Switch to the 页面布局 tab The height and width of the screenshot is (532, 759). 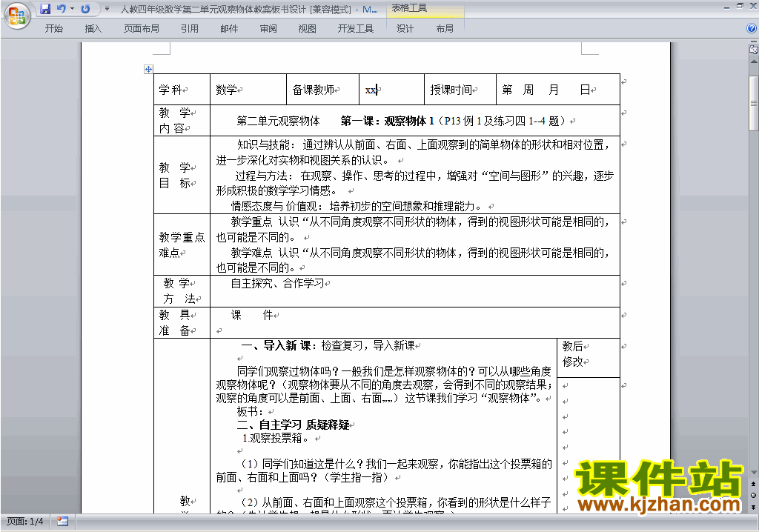pyautogui.click(x=142, y=29)
